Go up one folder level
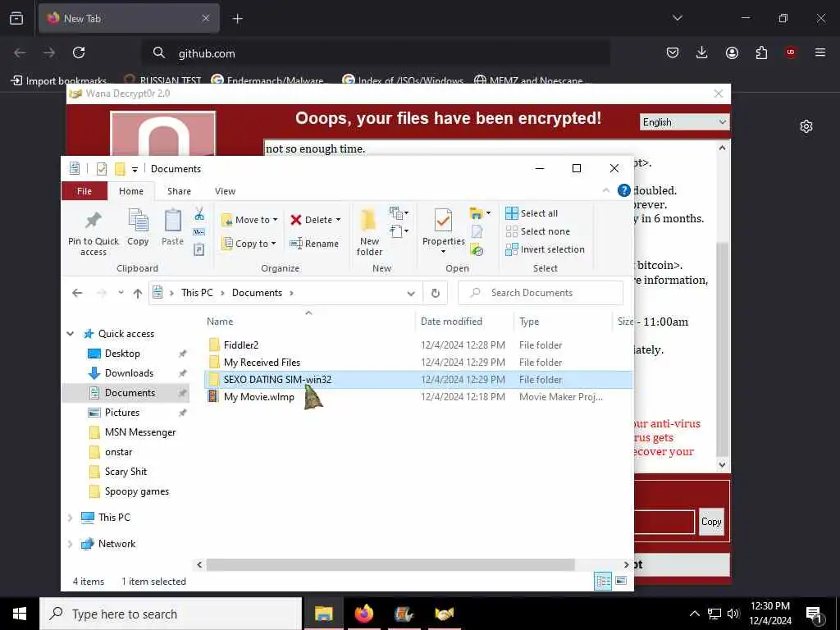Screen dimensions: 840x630 (x=138, y=293)
